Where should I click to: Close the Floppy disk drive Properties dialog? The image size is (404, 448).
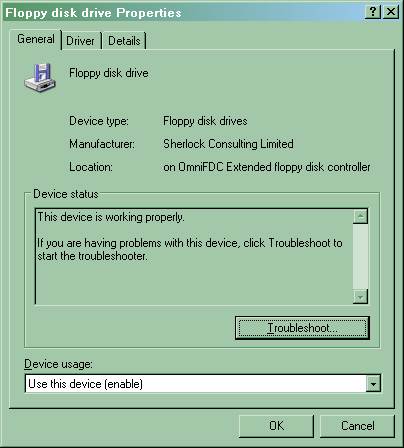(391, 12)
